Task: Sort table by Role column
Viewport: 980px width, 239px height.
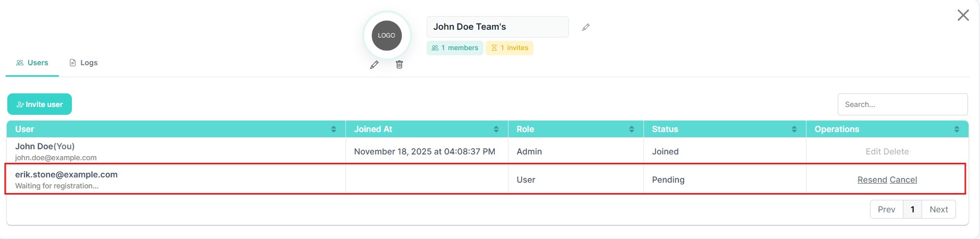Action: click(x=631, y=129)
